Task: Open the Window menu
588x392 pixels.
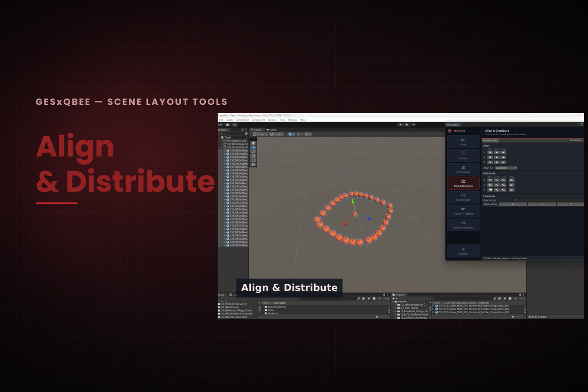Action: [293, 120]
